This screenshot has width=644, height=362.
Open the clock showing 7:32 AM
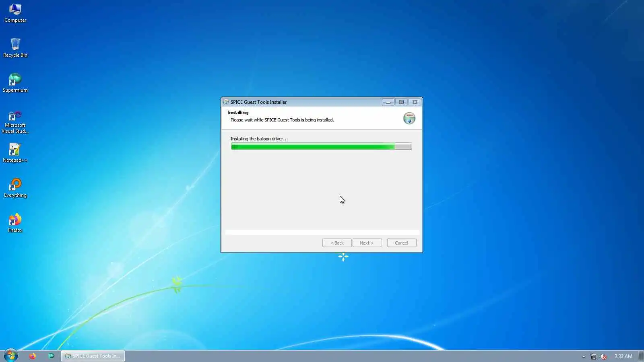[623, 356]
